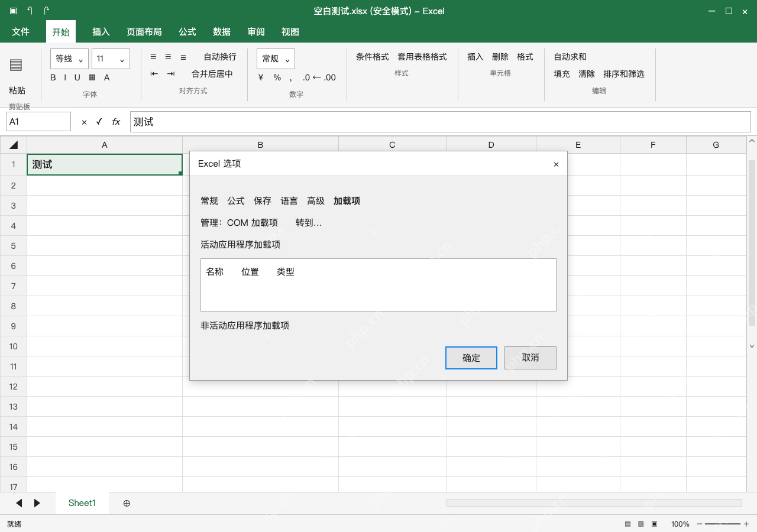The width and height of the screenshot is (757, 532).
Task: Click the font color A icon
Action: [107, 77]
